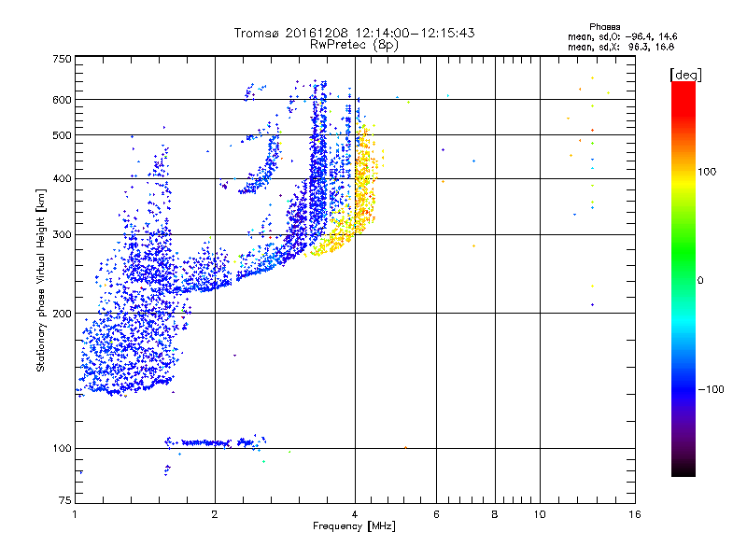747x560 pixels.
Task: Click the horizontal blue E-layer trace at 100 km
Action: (x=215, y=442)
